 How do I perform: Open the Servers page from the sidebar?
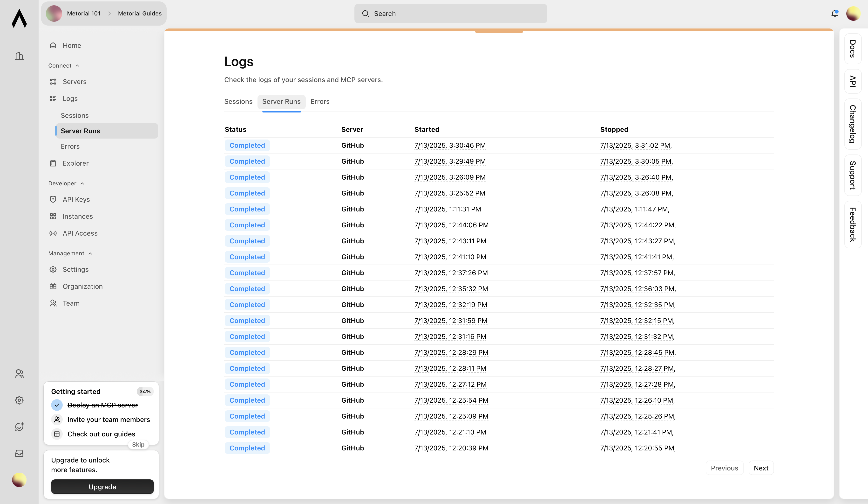[x=75, y=81]
